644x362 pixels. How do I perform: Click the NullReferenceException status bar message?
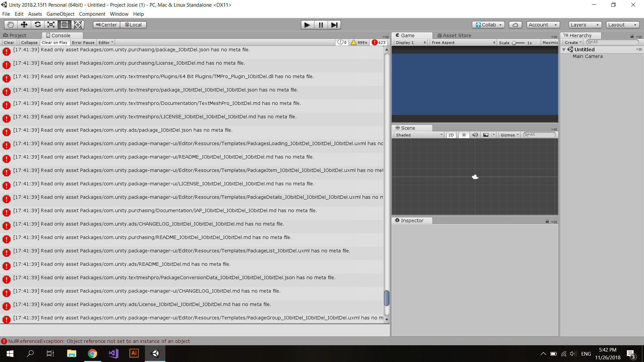tap(99, 341)
